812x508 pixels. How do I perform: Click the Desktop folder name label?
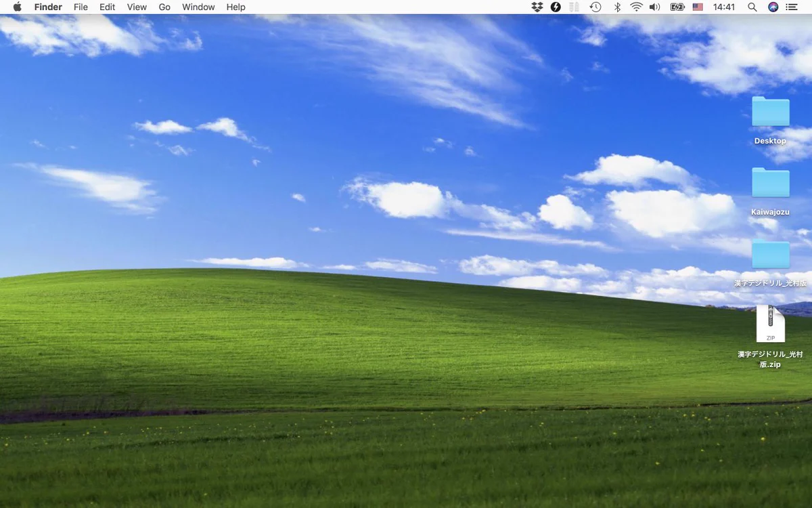pos(771,141)
